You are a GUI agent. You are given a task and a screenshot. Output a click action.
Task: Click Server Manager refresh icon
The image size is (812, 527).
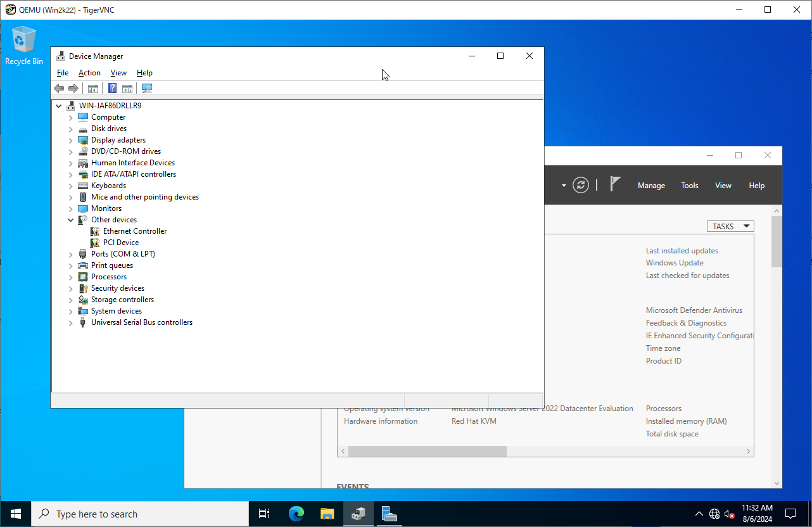click(581, 185)
